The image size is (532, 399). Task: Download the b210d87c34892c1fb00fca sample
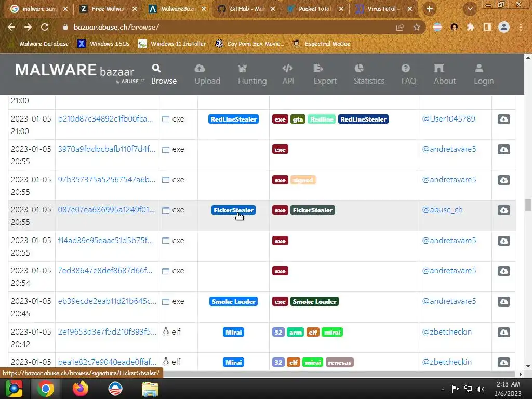coord(504,119)
